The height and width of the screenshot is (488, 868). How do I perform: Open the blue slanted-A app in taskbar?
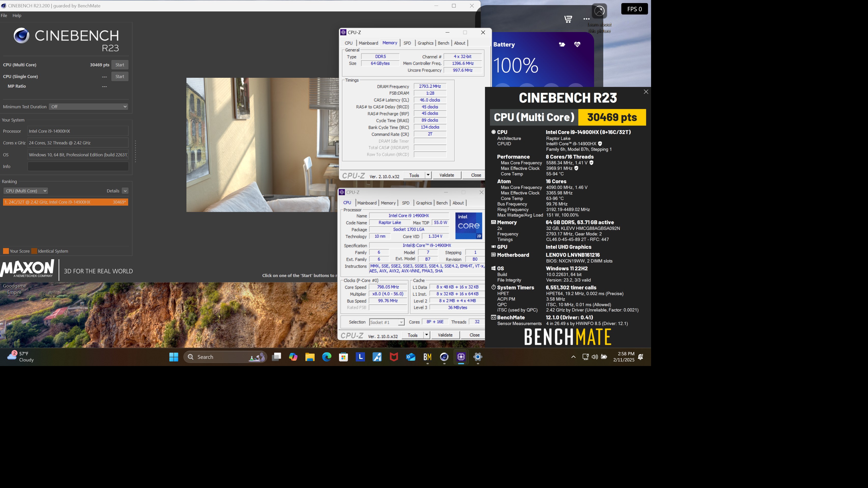click(x=377, y=357)
